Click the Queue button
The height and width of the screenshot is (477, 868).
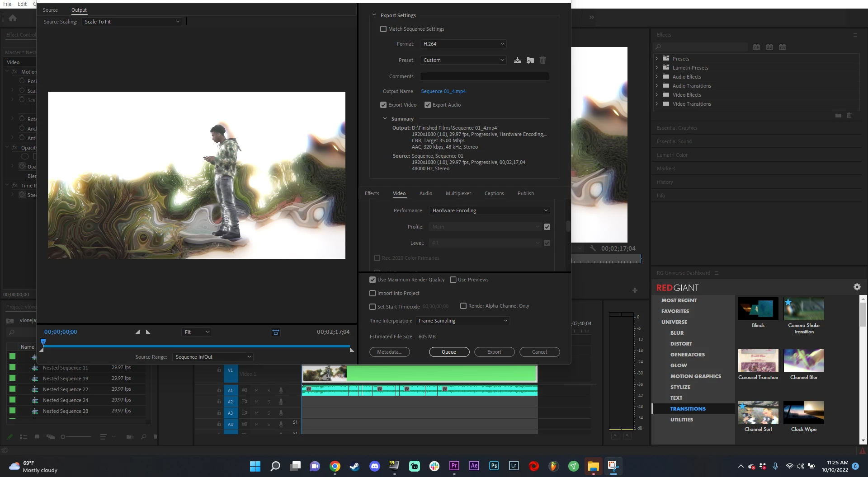point(449,352)
